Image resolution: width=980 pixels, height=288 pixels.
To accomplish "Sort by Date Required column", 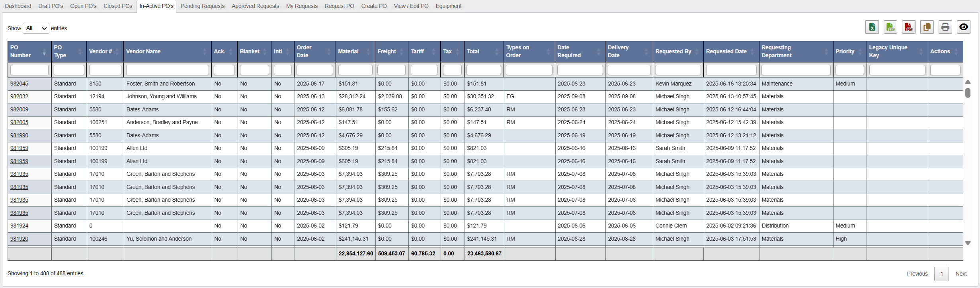I will (580, 51).
